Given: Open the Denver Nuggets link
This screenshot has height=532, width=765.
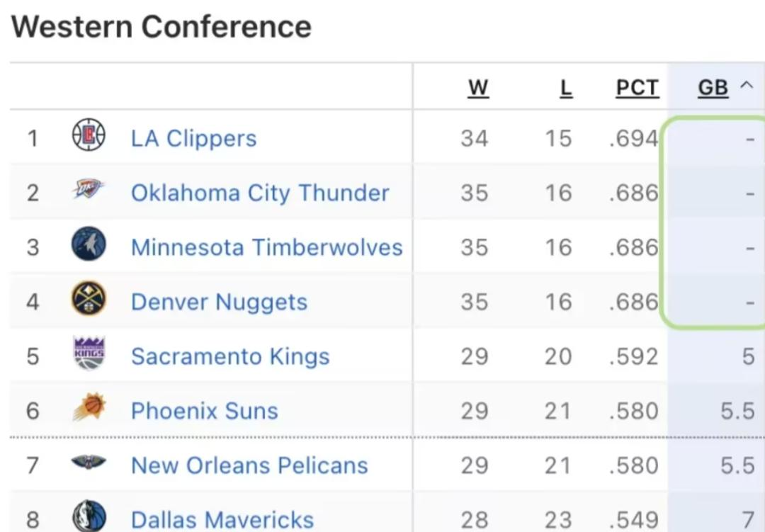Looking at the screenshot, I should point(219,302).
